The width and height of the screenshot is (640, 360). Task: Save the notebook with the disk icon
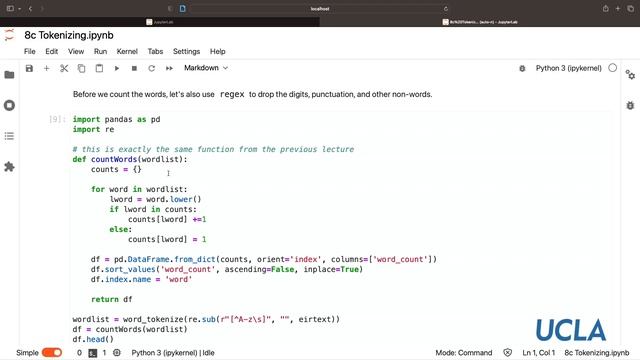(29, 68)
